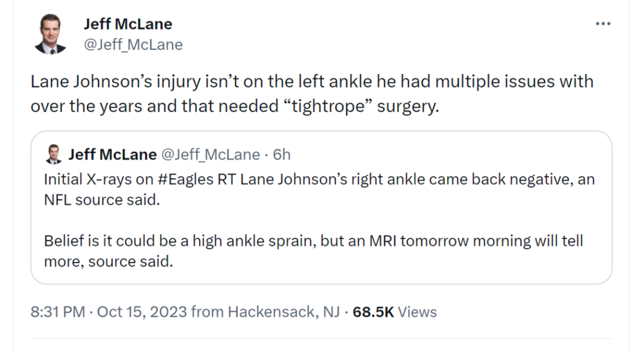Click the quoted line beginning "Belief is it could be"

pos(313,241)
